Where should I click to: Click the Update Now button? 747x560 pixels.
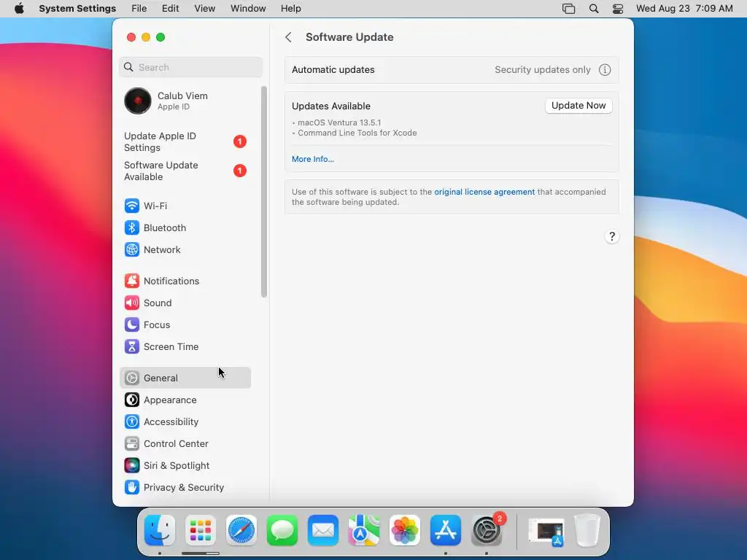pyautogui.click(x=578, y=106)
